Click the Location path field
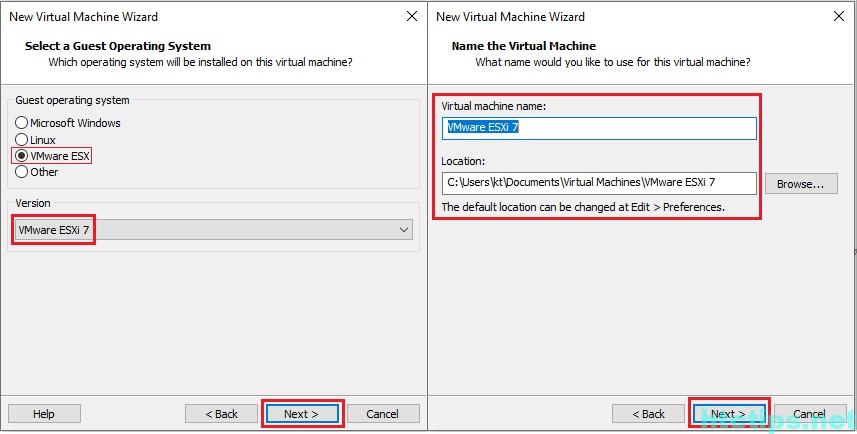Image resolution: width=857 pixels, height=434 pixels. pos(599,183)
